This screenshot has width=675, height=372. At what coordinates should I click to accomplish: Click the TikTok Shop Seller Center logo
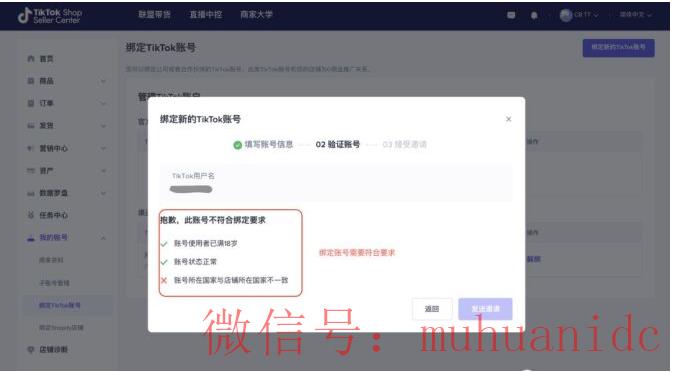pos(50,16)
